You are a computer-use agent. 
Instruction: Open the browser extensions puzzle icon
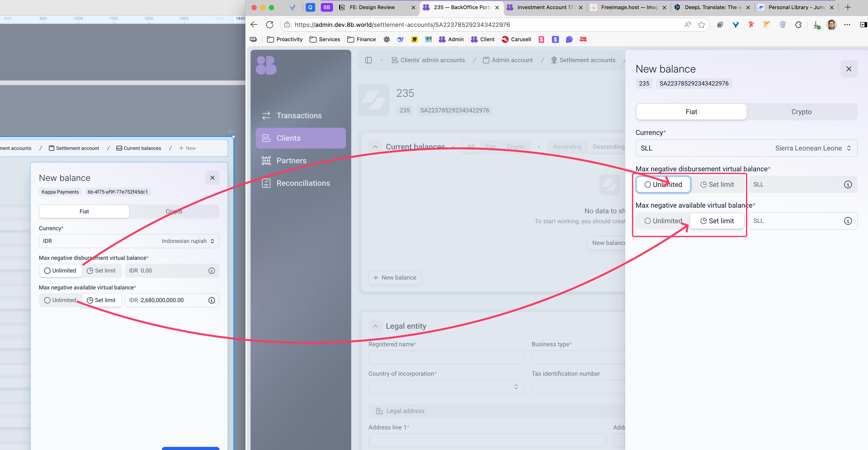pyautogui.click(x=798, y=24)
